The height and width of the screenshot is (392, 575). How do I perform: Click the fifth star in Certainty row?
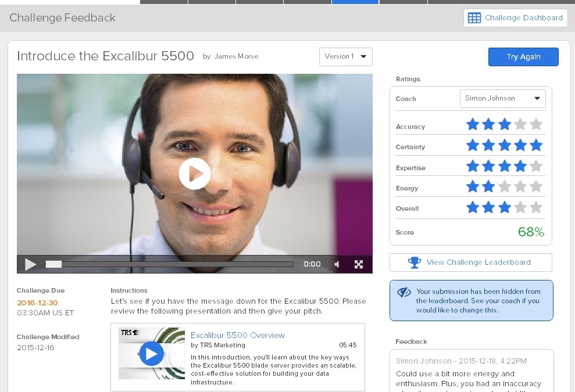click(536, 145)
